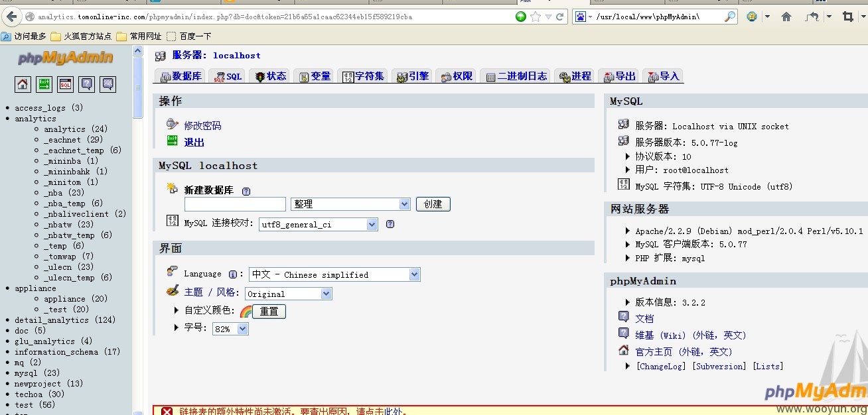Open the 火狐官方站点 bookmark folder

coord(80,36)
